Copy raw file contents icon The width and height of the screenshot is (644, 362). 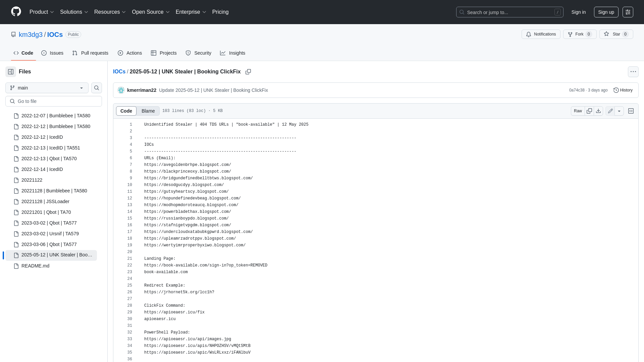(x=589, y=111)
